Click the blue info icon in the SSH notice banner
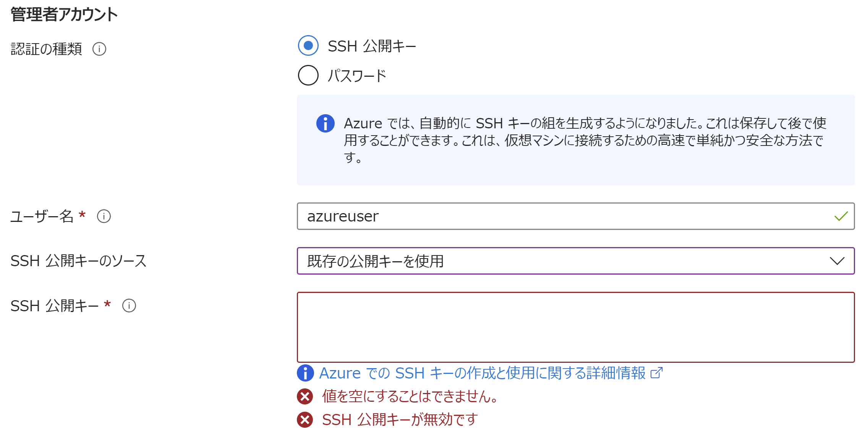Viewport: 868px width, 435px height. [324, 123]
